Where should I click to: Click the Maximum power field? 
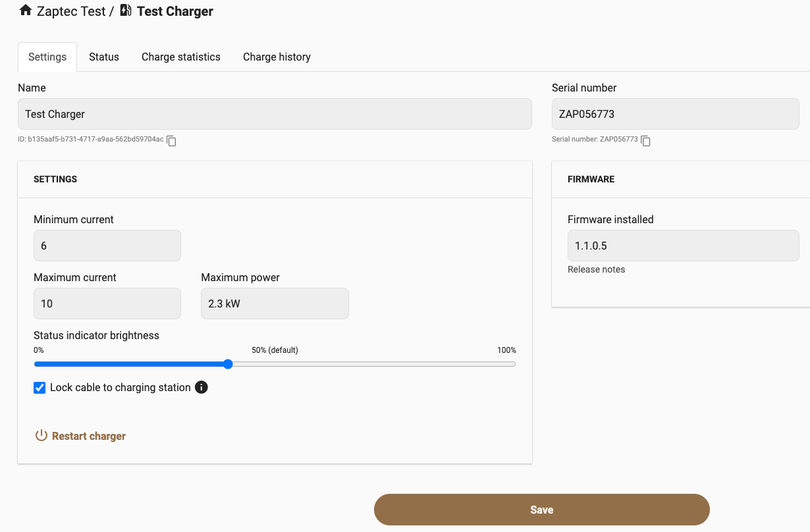pyautogui.click(x=275, y=304)
